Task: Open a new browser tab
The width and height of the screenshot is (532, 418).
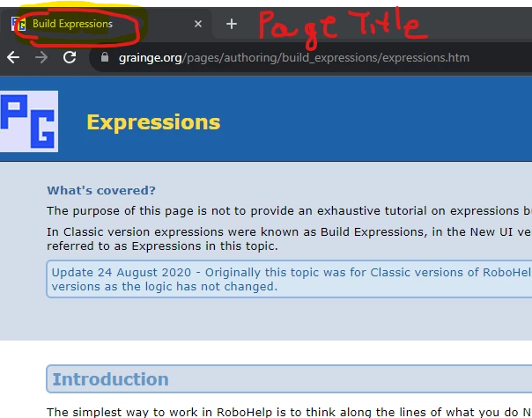Action: 232,24
